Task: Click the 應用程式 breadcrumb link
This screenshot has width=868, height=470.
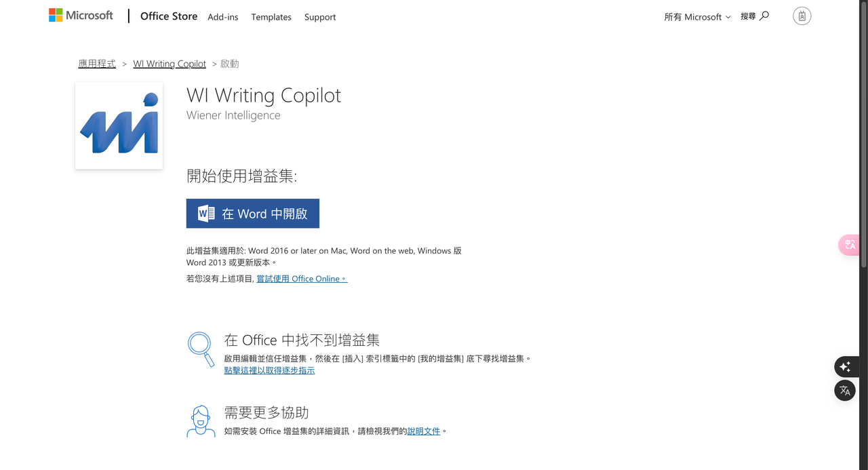Action: click(97, 64)
